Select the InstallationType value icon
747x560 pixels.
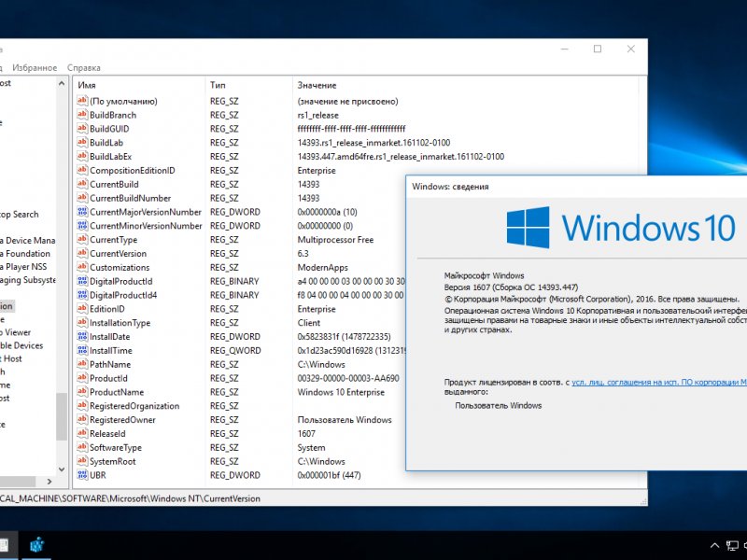point(82,322)
